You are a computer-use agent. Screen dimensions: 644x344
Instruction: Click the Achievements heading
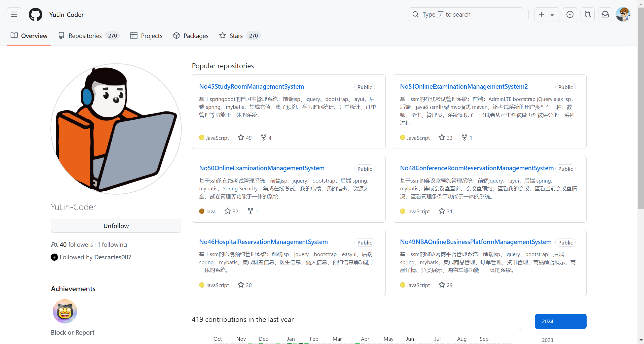coord(73,289)
